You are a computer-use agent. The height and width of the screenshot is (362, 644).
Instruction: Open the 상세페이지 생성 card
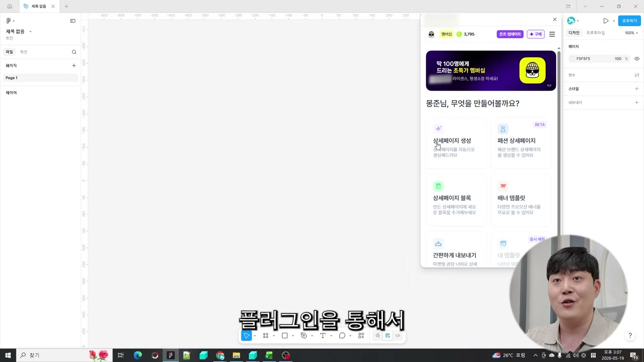[456, 142]
